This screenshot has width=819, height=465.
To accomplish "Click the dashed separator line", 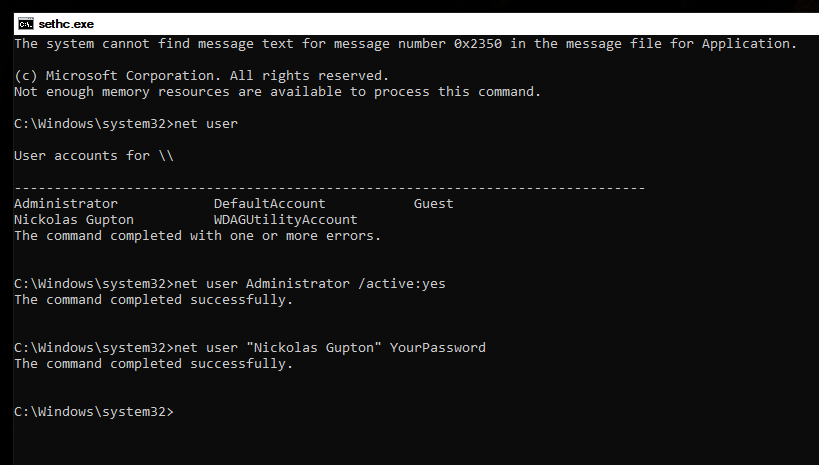I will tap(330, 188).
